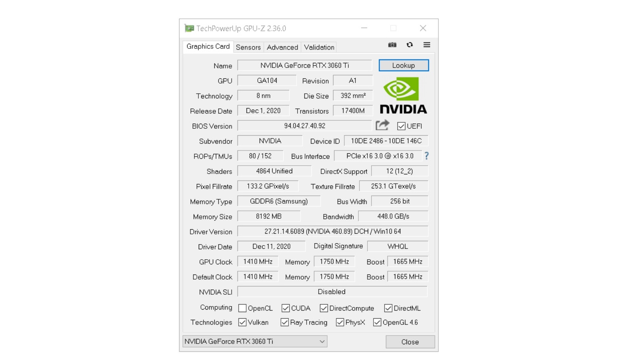Screen dimensions: 644x362
Task: Click the Bandwidth field 448.0 GB/s
Action: pos(393,216)
